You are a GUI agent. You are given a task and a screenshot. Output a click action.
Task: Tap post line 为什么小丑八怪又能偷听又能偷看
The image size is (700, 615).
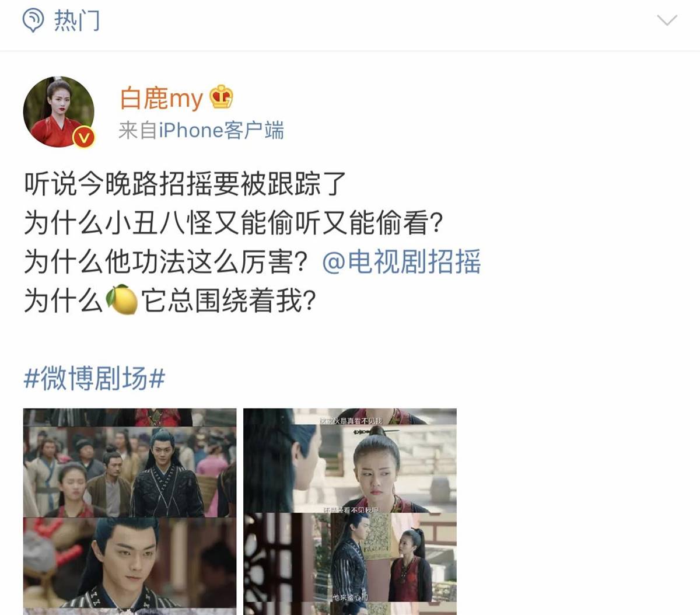tap(233, 223)
